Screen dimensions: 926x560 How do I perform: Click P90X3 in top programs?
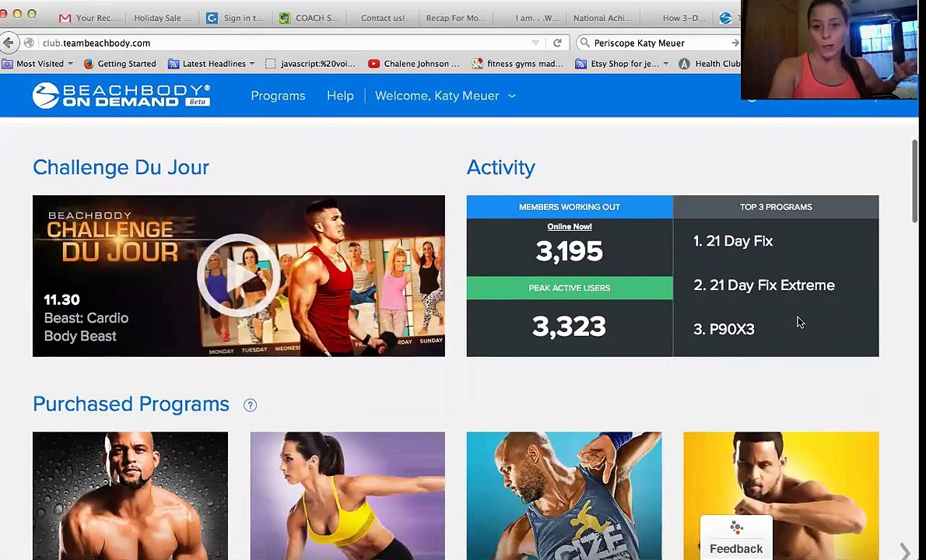click(x=724, y=329)
